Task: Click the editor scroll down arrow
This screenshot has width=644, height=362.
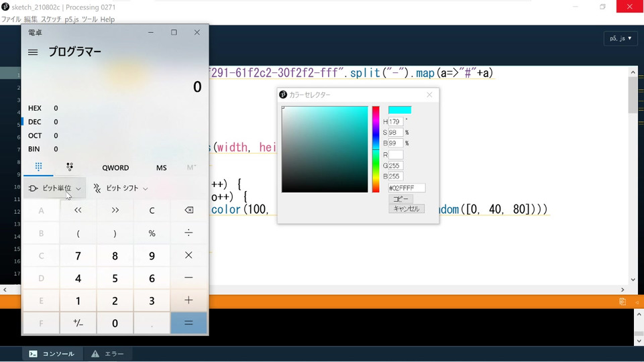Action: [633, 280]
